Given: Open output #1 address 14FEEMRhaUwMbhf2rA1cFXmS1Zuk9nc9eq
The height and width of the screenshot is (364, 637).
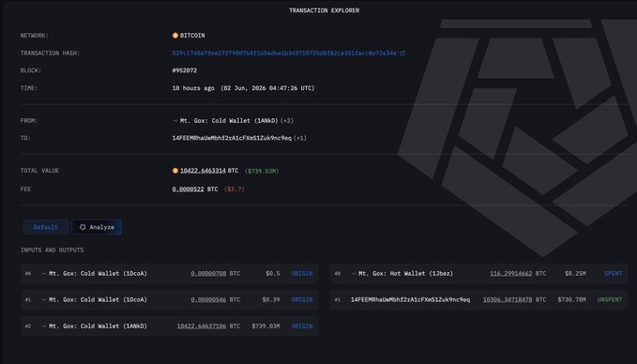Looking at the screenshot, I should pos(410,300).
